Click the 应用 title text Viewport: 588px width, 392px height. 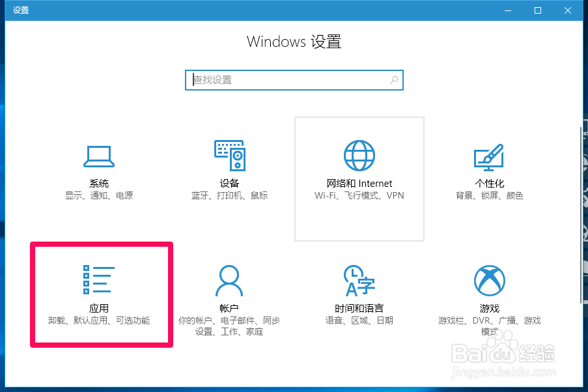(98, 309)
